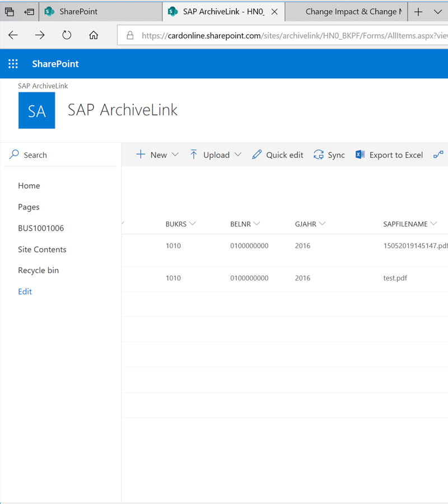This screenshot has width=448, height=504.
Task: Switch to the Change Impact & Change tab
Action: tap(346, 12)
